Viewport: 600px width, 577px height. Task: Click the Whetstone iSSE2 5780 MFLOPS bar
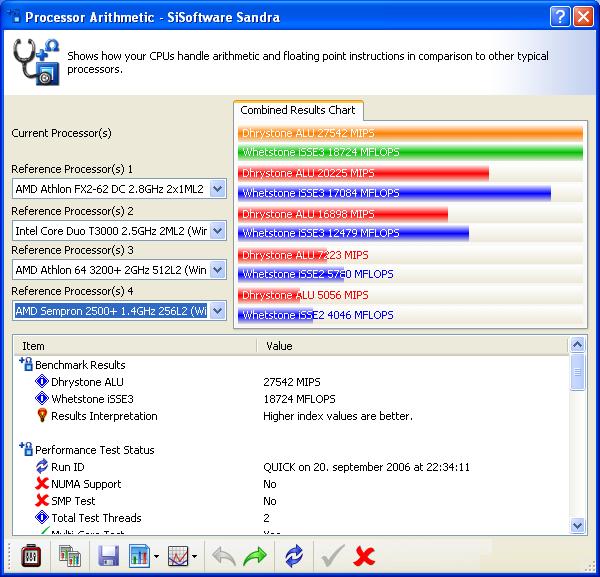[x=291, y=274]
